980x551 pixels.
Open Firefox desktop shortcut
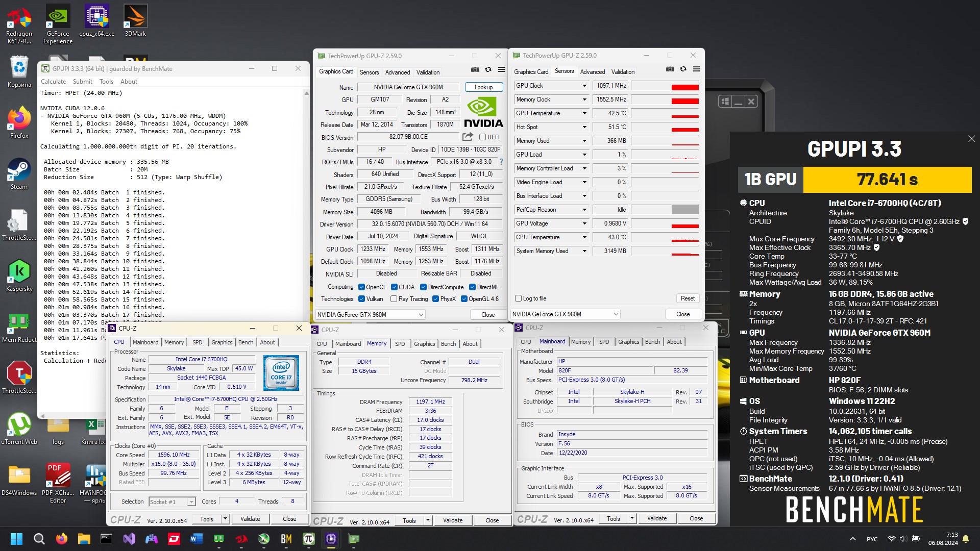pyautogui.click(x=19, y=122)
